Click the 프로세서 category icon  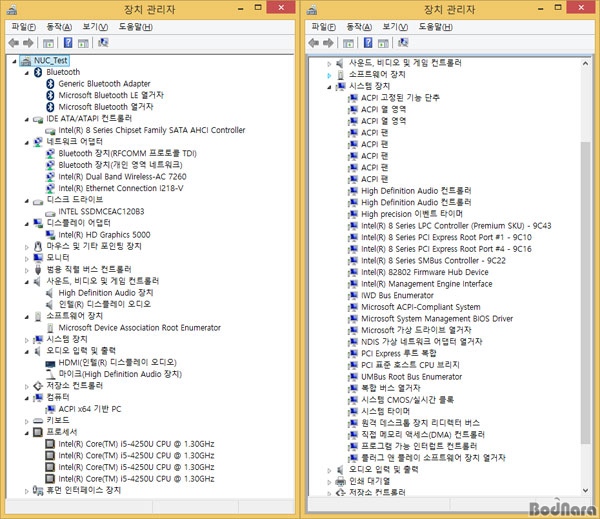(38, 432)
